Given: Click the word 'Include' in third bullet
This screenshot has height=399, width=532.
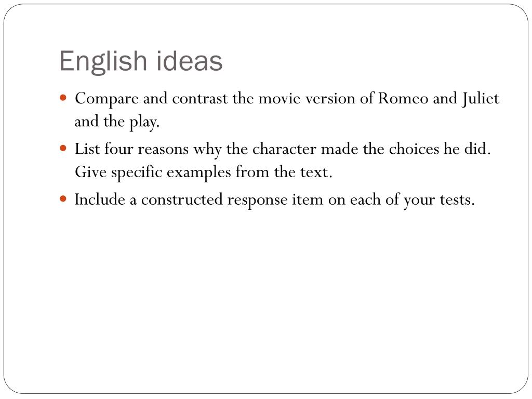Looking at the screenshot, I should click(x=100, y=199).
